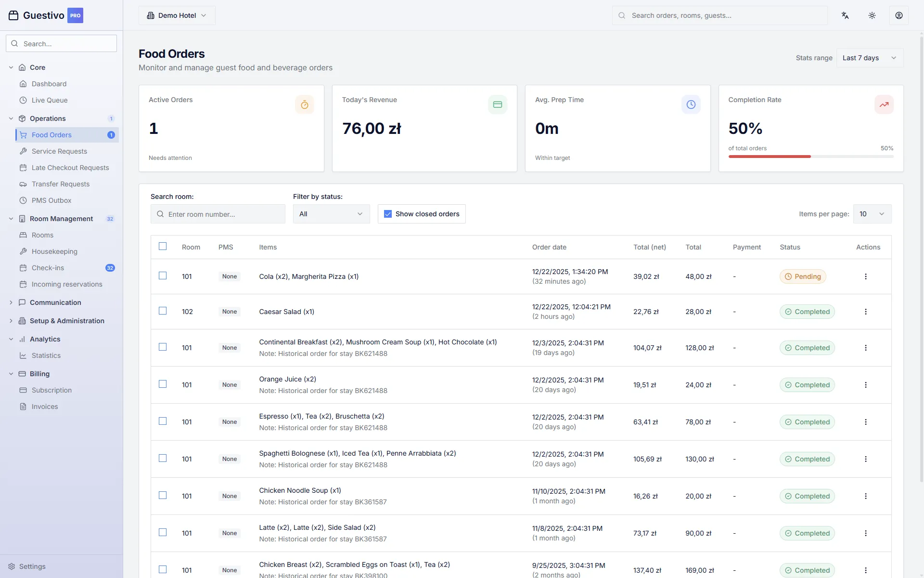Click the Completion Rate trend icon
This screenshot has width=924, height=578.
(x=884, y=105)
